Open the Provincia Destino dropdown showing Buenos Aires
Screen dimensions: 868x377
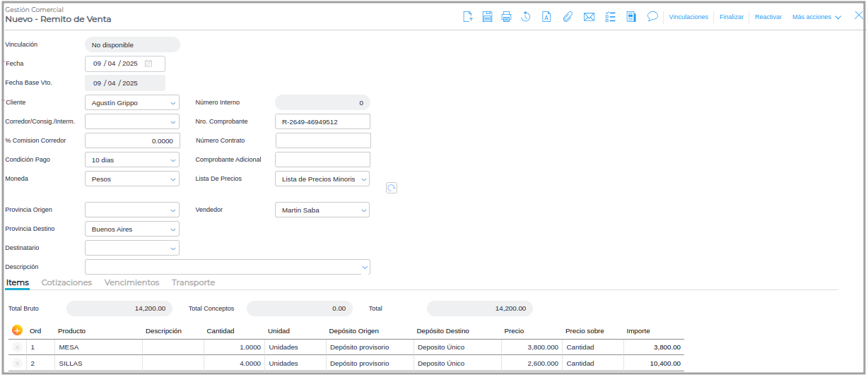click(x=132, y=229)
